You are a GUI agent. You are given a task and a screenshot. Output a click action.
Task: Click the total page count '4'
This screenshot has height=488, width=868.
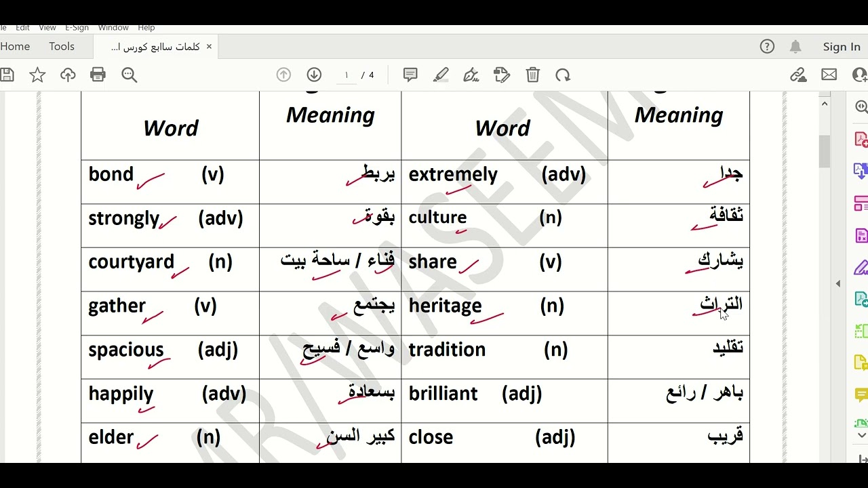click(372, 75)
